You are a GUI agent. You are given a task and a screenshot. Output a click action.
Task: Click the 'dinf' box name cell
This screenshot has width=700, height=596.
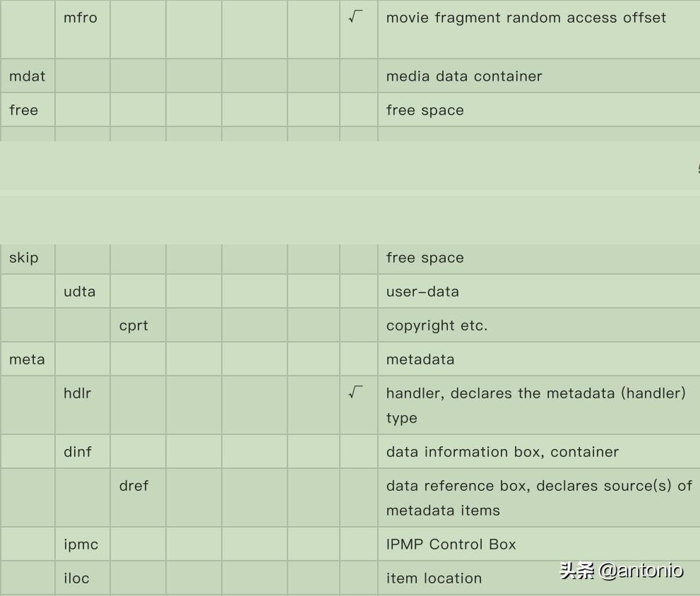(x=78, y=452)
